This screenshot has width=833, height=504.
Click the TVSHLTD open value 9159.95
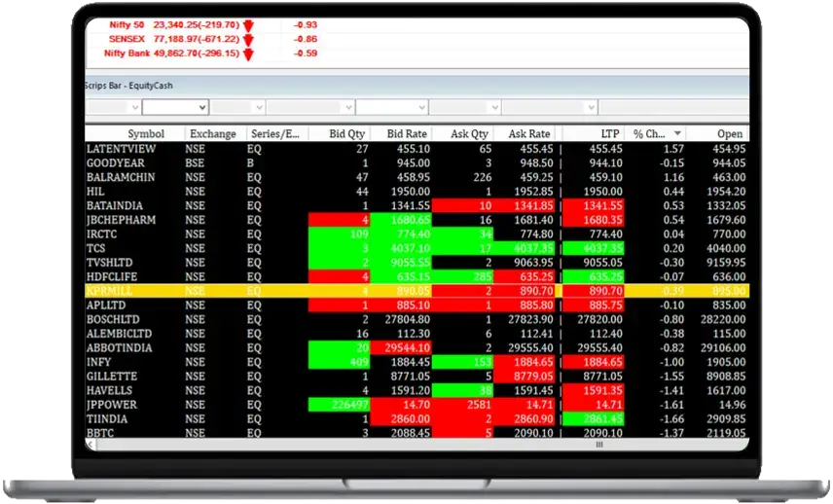tap(726, 263)
